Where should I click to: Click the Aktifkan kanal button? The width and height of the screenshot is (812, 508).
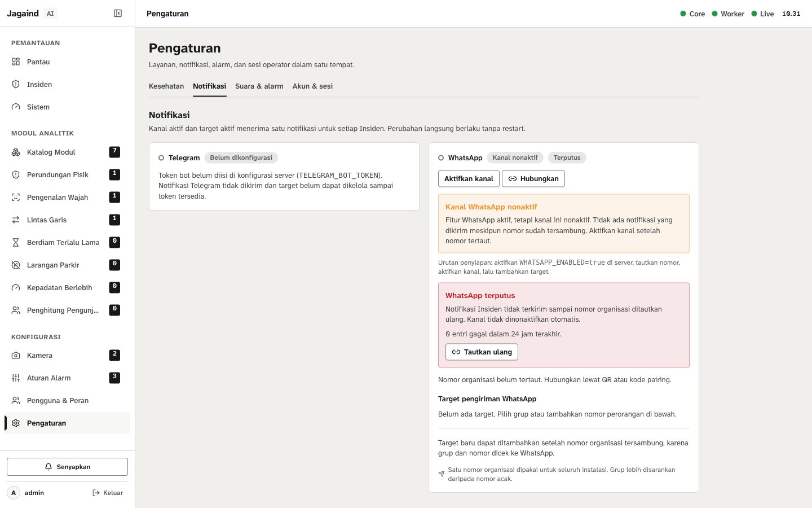pos(469,178)
